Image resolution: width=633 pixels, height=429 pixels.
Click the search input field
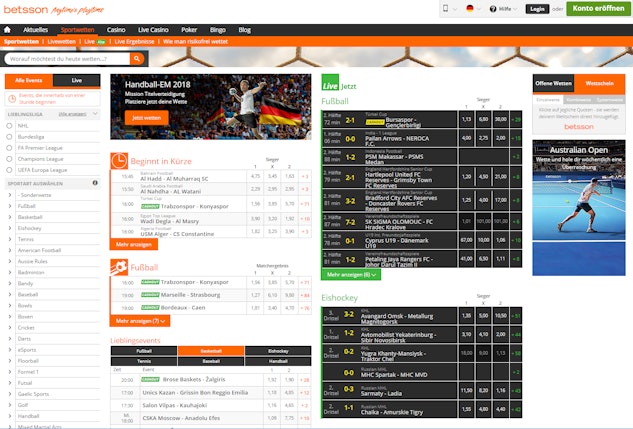coord(67,59)
